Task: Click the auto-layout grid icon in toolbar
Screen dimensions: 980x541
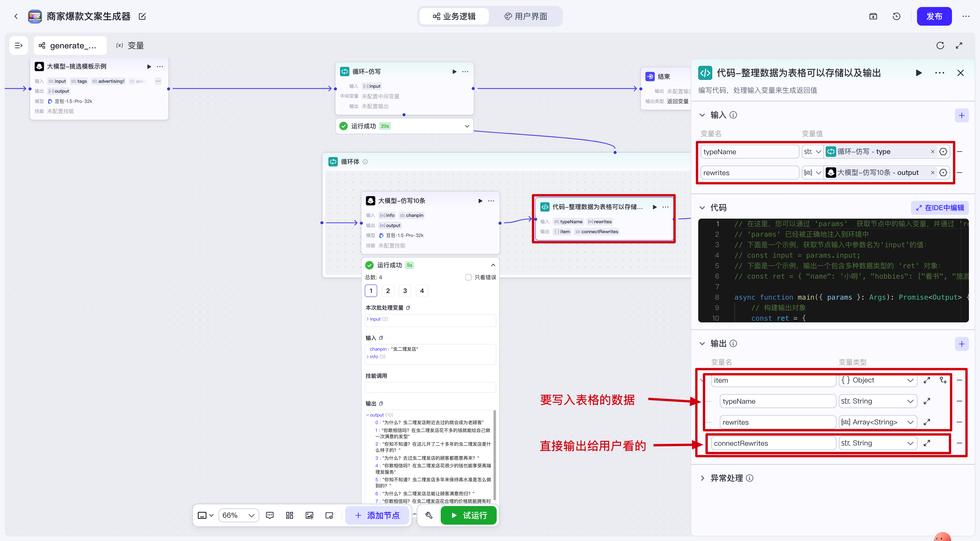Action: (x=290, y=515)
